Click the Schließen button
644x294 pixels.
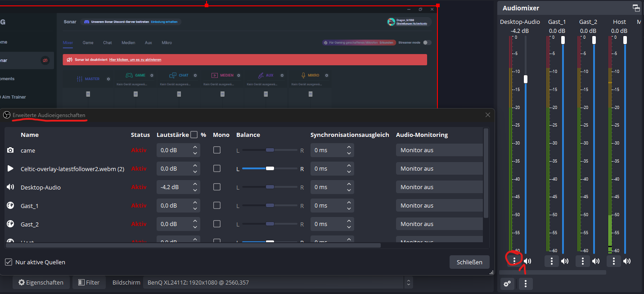(469, 262)
